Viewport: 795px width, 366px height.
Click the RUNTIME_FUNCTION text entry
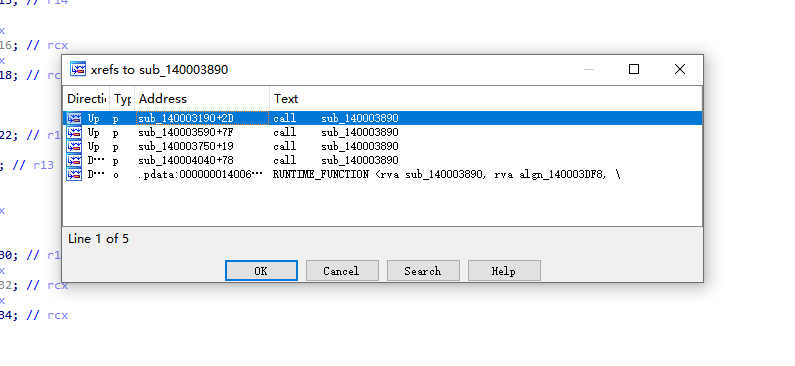[x=446, y=174]
